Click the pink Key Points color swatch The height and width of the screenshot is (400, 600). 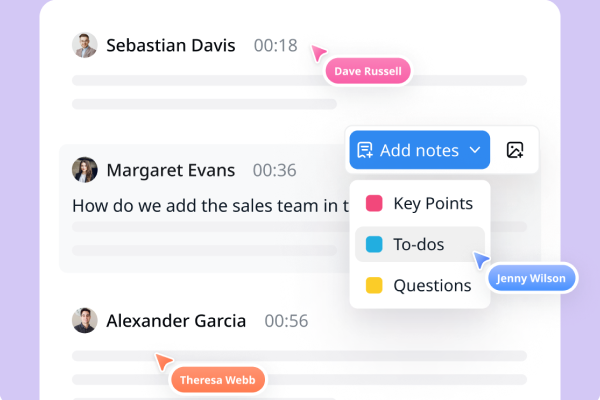tap(374, 203)
